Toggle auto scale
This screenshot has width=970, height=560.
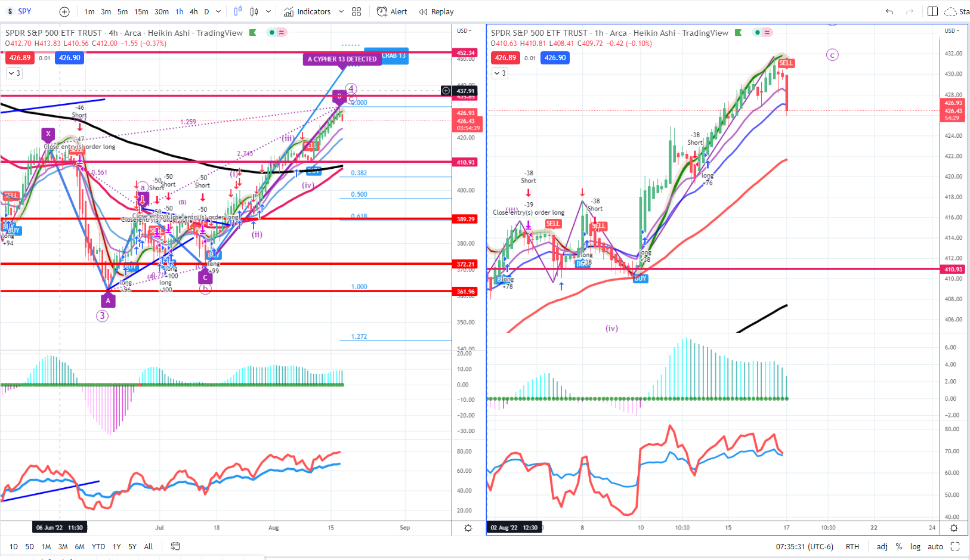tap(935, 546)
